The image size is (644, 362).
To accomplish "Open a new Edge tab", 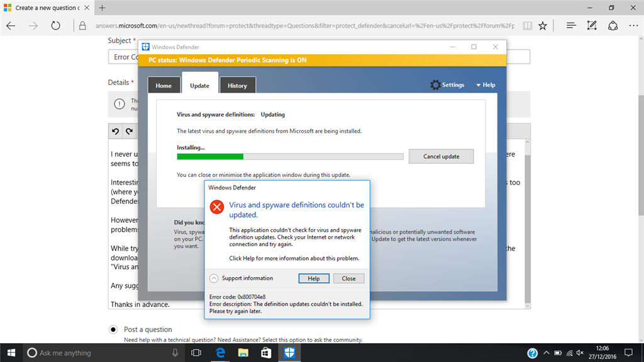I will tap(103, 8).
